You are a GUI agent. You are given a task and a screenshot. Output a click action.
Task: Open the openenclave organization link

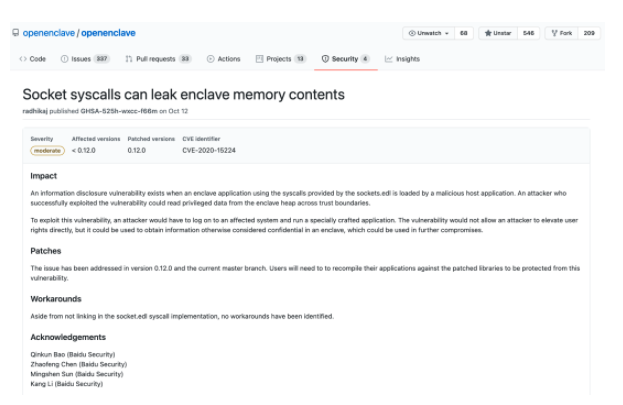[48, 33]
